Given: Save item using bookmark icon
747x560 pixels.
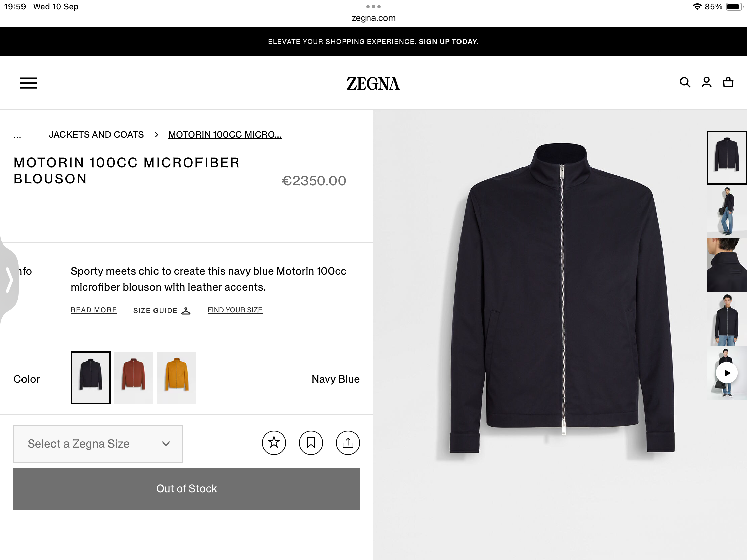Looking at the screenshot, I should [311, 443].
